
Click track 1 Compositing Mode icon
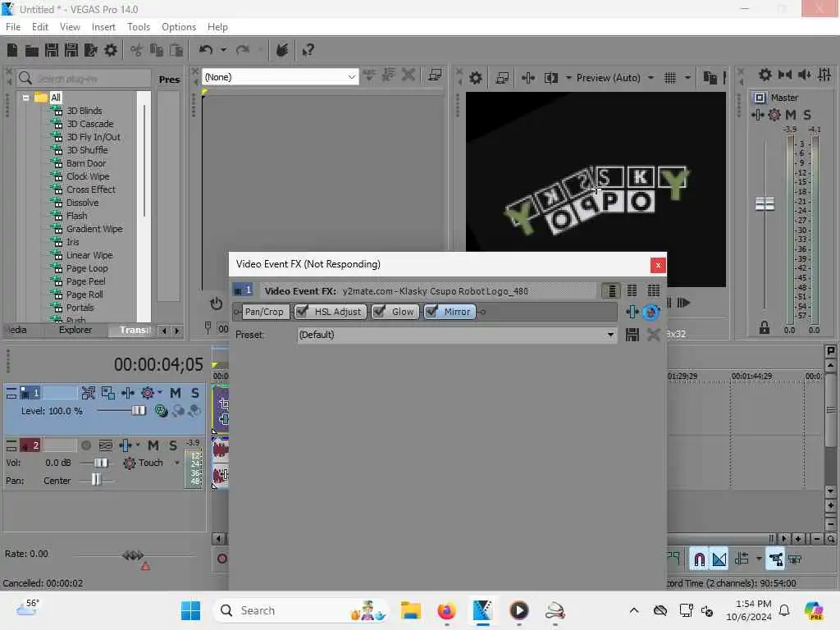tap(161, 411)
